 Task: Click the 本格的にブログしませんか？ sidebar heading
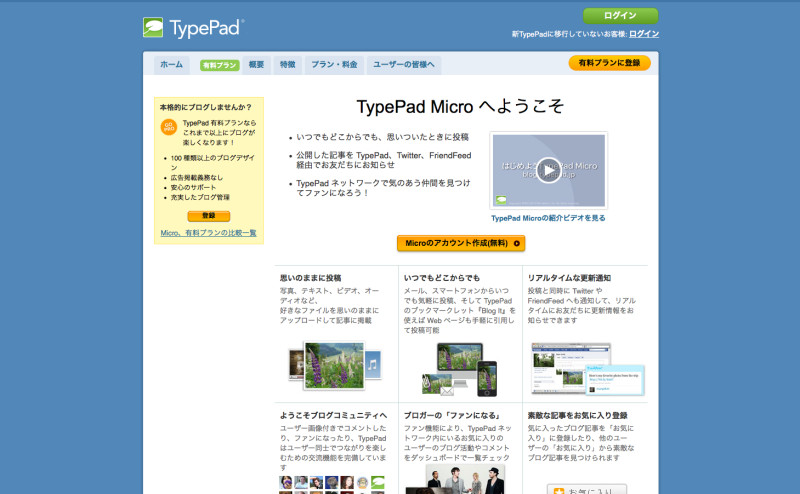[206, 107]
